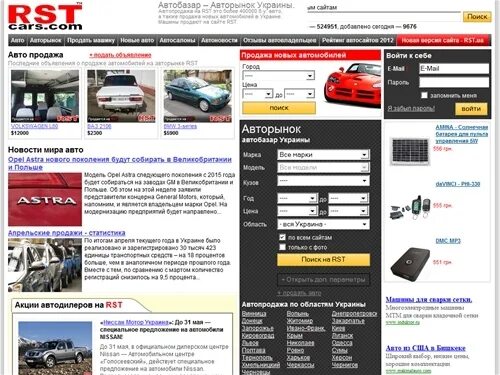
Task: Click the red ASTRA badge image
Action: (x=45, y=199)
